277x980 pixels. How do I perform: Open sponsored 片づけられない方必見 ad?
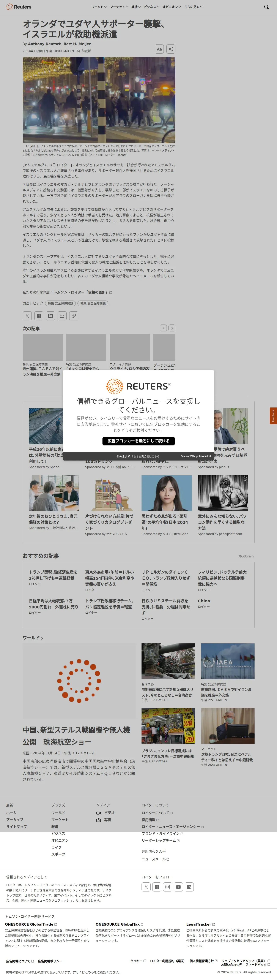(x=110, y=505)
